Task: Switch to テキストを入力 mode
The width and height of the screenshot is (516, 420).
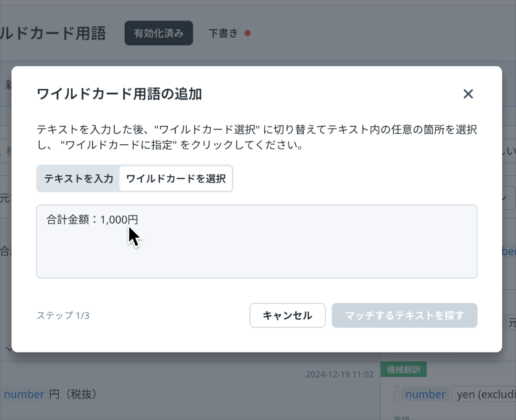Action: tap(78, 179)
